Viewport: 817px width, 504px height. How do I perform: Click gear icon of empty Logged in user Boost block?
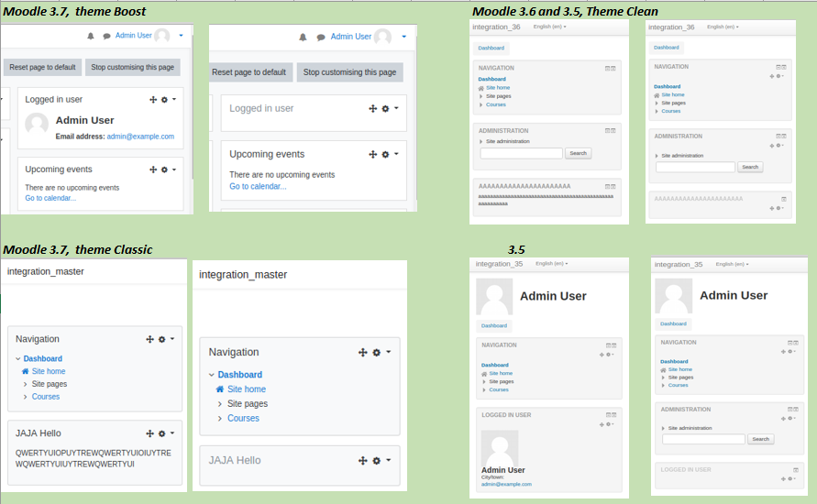(x=385, y=108)
